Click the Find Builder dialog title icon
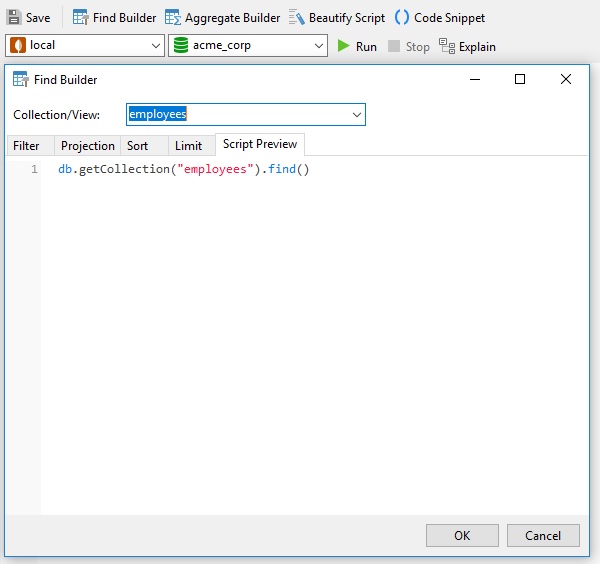The width and height of the screenshot is (600, 564). (20, 79)
